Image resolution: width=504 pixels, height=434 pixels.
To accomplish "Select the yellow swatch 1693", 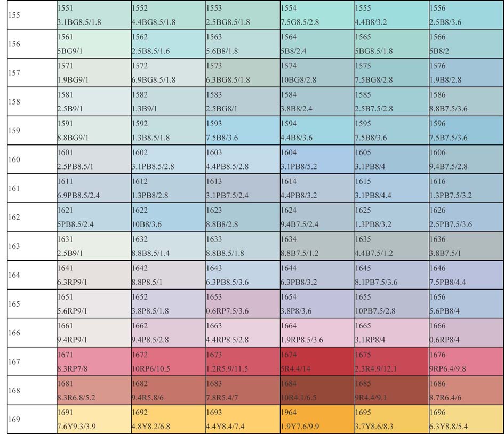I will coord(243,419).
